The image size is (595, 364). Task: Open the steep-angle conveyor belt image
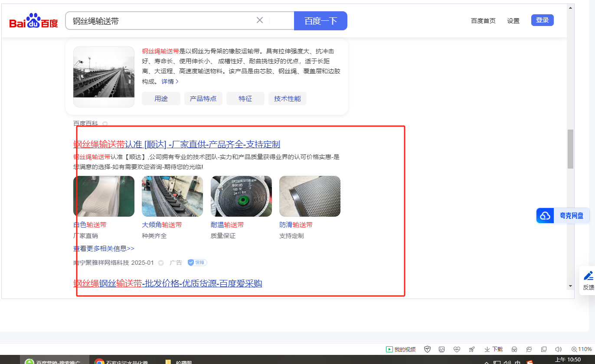click(172, 196)
